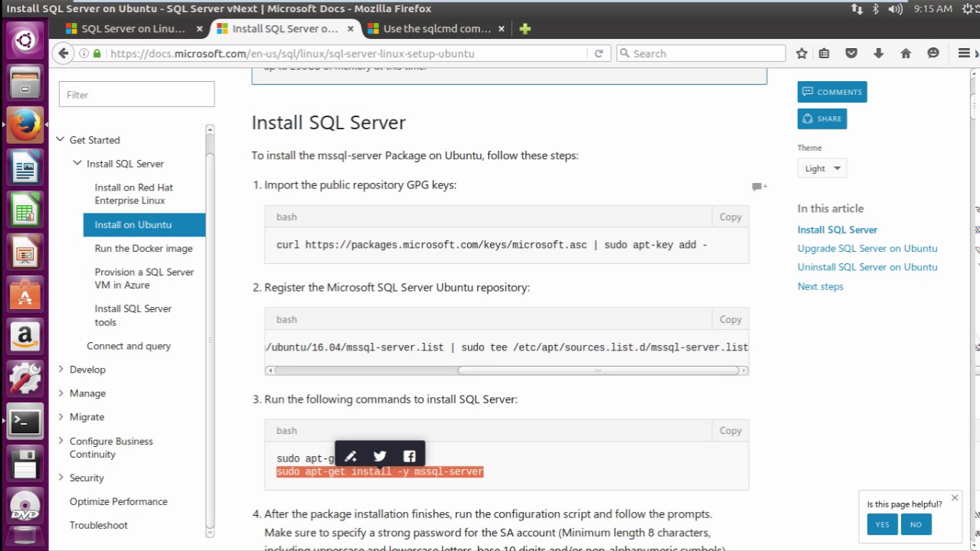
Task: Share highlighted text on Facebook
Action: tap(410, 456)
